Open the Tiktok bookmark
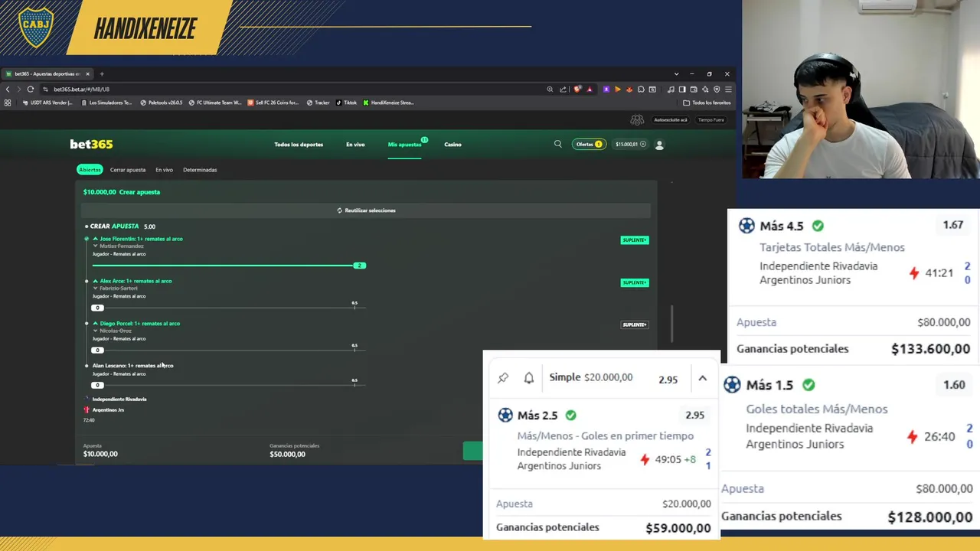Image resolution: width=980 pixels, height=551 pixels. point(346,103)
